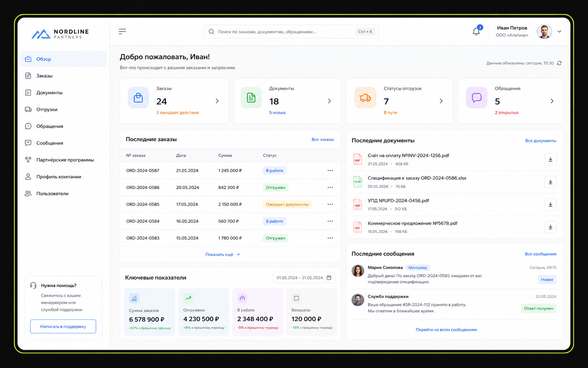The width and height of the screenshot is (588, 368).
Task: Expand Показать ещё orders list
Action: pyautogui.click(x=223, y=254)
